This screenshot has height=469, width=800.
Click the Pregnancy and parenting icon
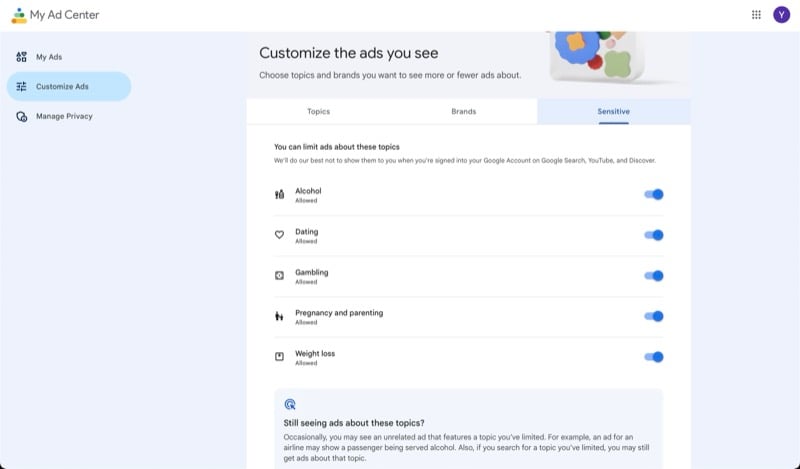[279, 316]
